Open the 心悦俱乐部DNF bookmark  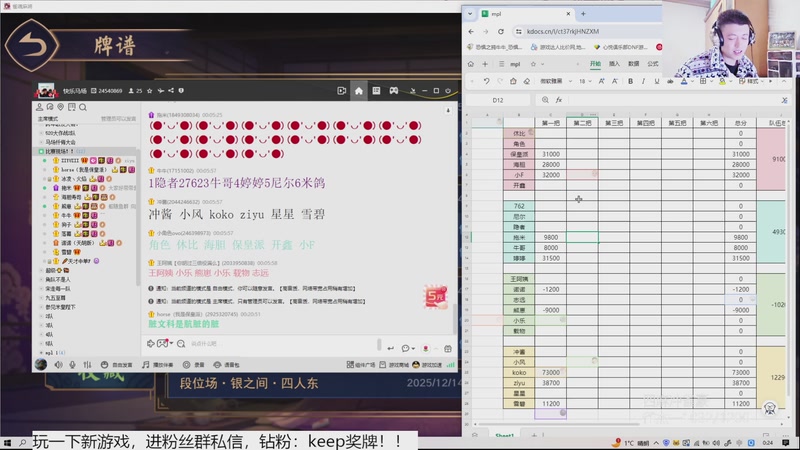(621, 47)
